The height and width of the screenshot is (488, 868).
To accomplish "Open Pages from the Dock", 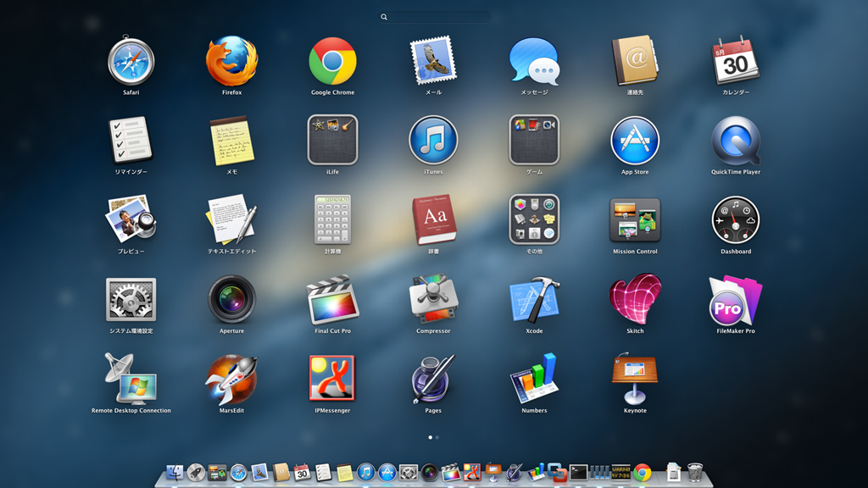I will coord(515,472).
